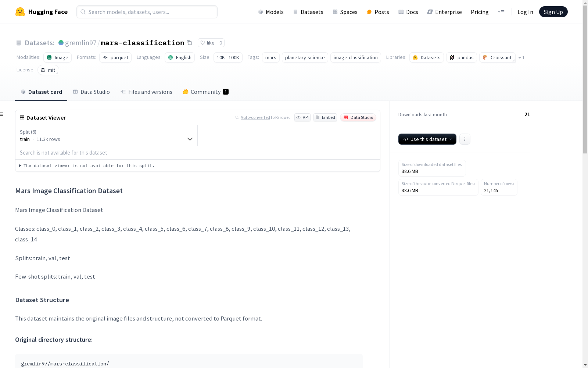Click the like count number
The image size is (588, 368).
[221, 43]
